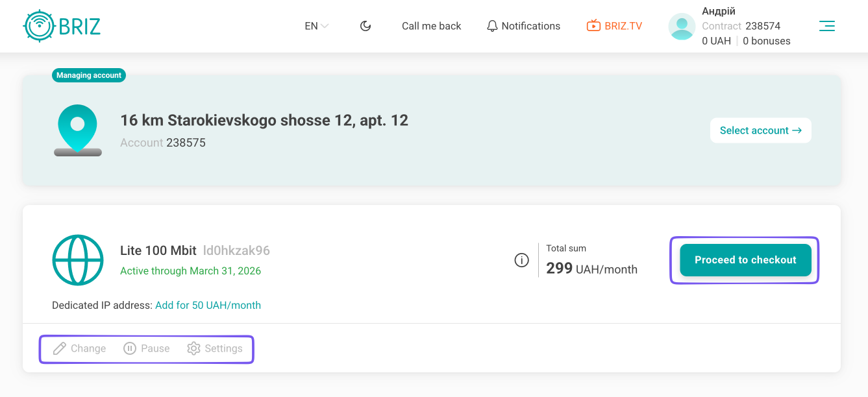Open the hamburger menu icon
The height and width of the screenshot is (397, 868).
pyautogui.click(x=826, y=26)
